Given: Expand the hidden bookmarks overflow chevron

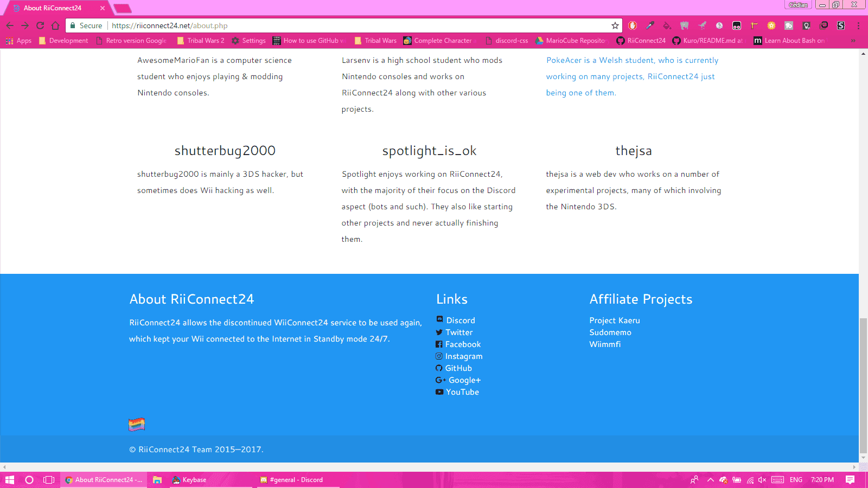Looking at the screenshot, I should [x=853, y=41].
